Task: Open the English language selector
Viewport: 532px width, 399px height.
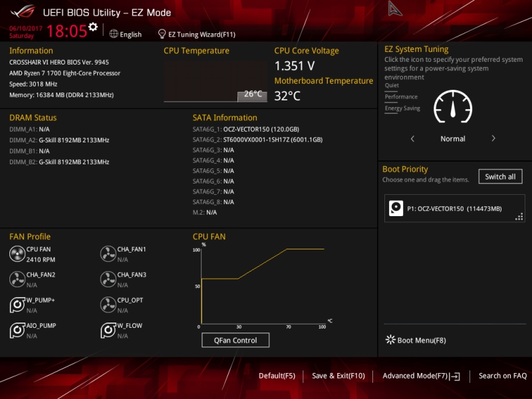Action: (x=126, y=35)
